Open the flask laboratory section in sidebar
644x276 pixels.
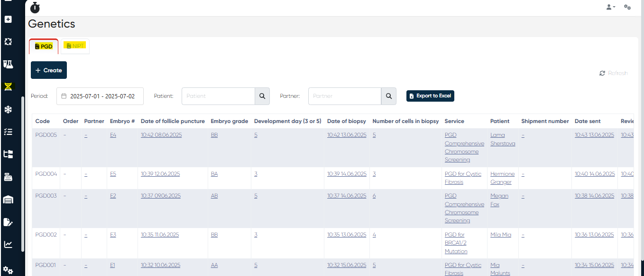pyautogui.click(x=8, y=64)
